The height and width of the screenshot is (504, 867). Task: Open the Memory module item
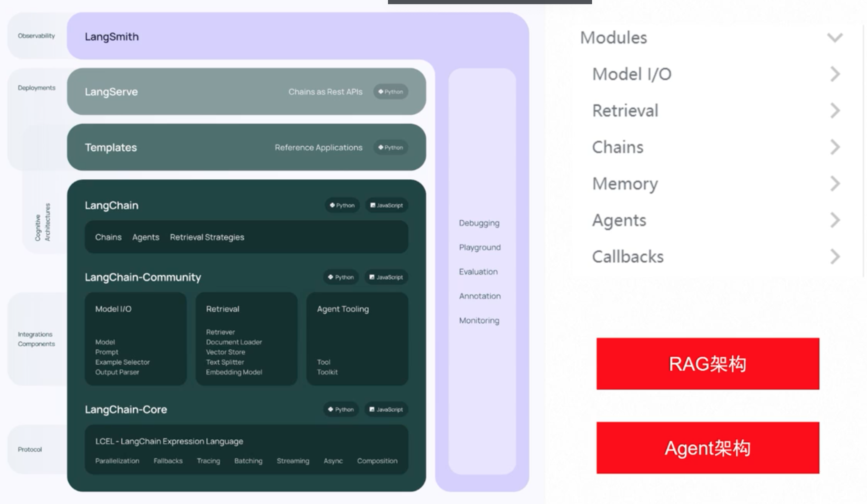point(625,184)
